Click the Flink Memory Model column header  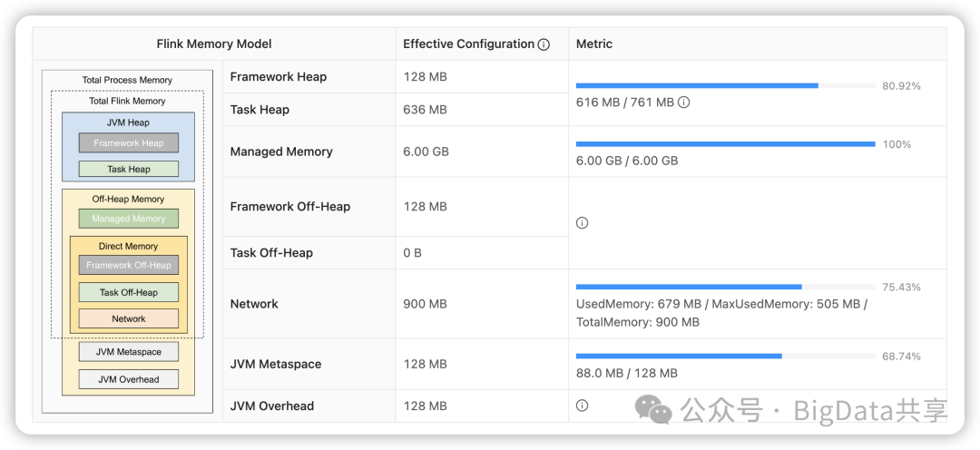pyautogui.click(x=214, y=44)
